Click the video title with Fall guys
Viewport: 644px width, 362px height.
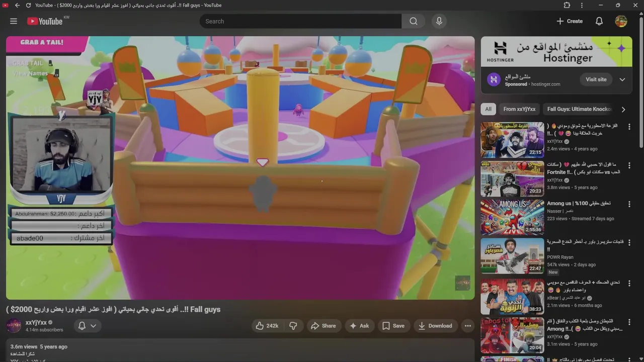click(113, 309)
